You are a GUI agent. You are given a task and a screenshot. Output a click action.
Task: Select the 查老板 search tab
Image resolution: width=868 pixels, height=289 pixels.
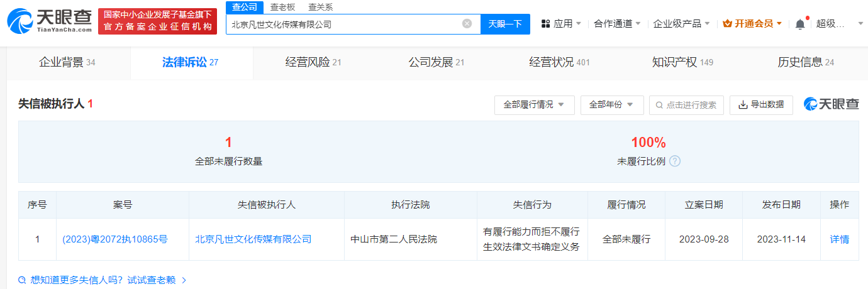point(282,7)
